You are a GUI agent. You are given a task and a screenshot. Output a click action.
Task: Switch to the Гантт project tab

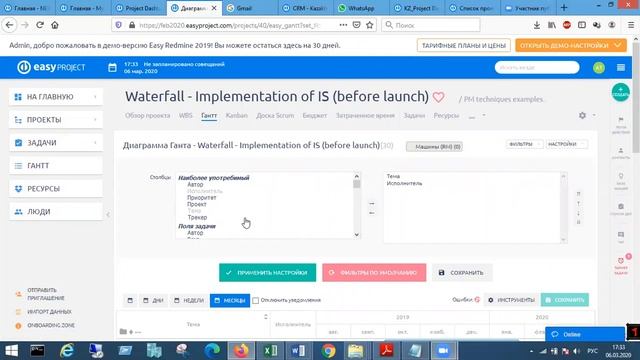[x=209, y=116]
